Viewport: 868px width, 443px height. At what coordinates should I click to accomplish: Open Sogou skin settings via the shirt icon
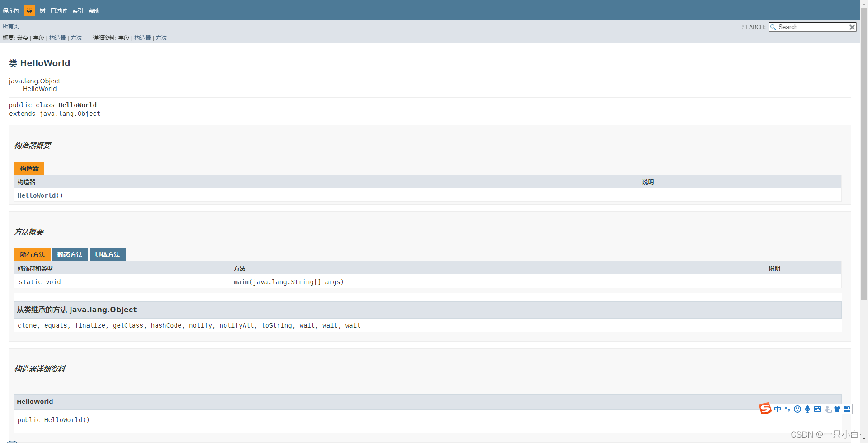click(837, 409)
